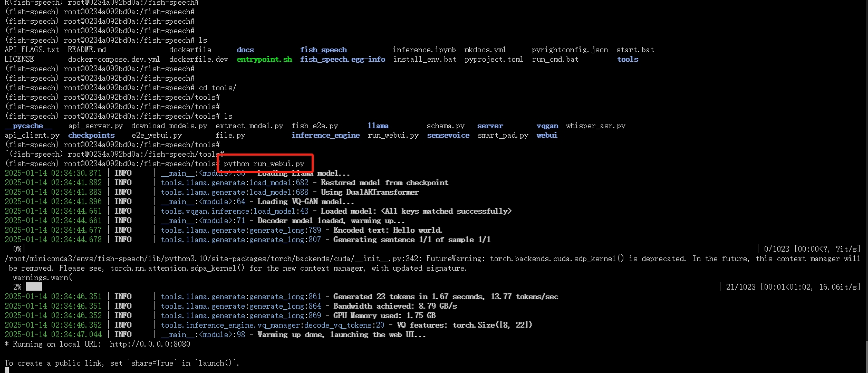Click the 21/1023 progress counter

pos(740,287)
